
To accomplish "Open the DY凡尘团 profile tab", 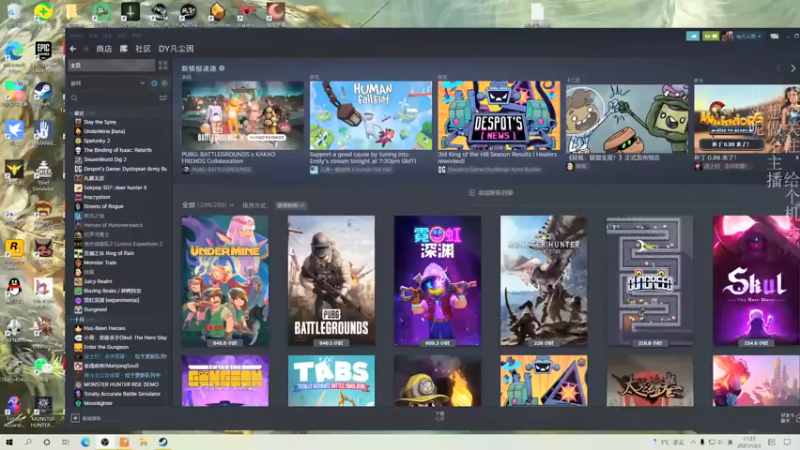I will tap(176, 49).
